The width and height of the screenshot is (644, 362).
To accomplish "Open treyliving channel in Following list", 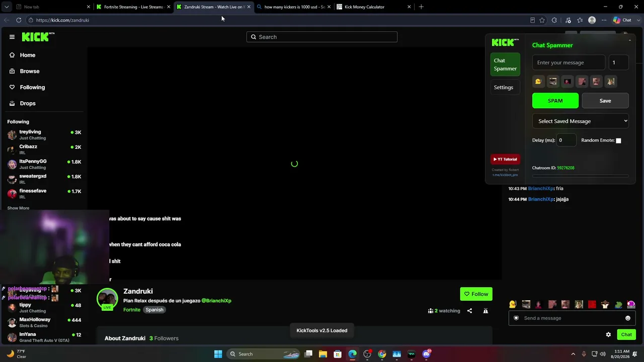I will pyautogui.click(x=44, y=135).
